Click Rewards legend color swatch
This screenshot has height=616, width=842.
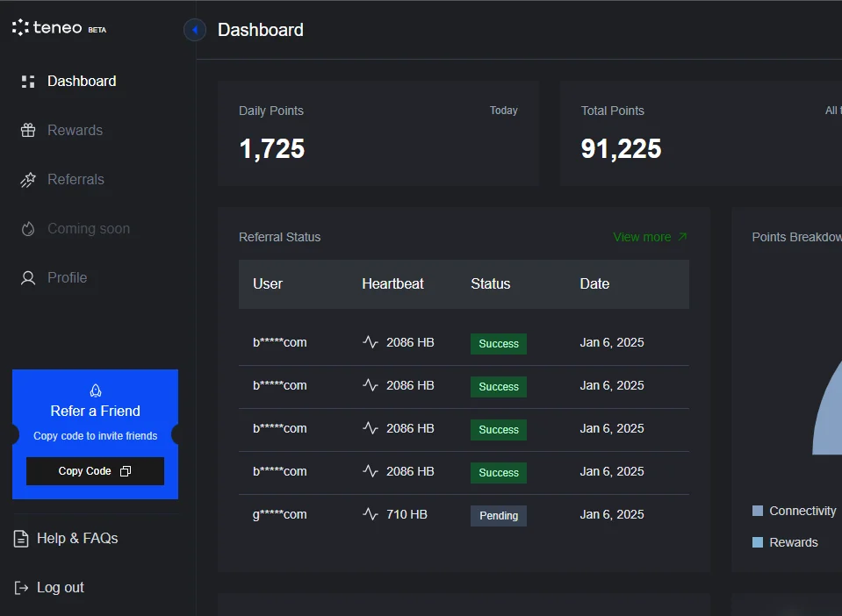[758, 542]
